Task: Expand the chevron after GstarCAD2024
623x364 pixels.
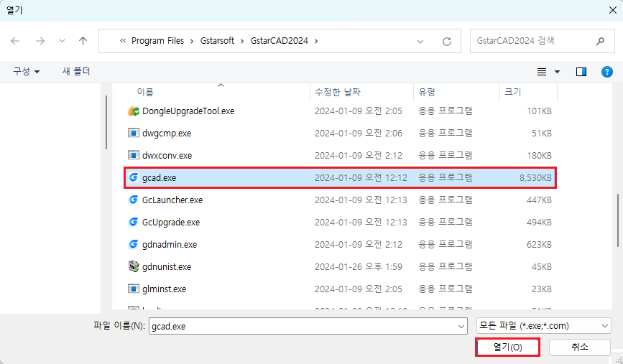Action: click(316, 41)
